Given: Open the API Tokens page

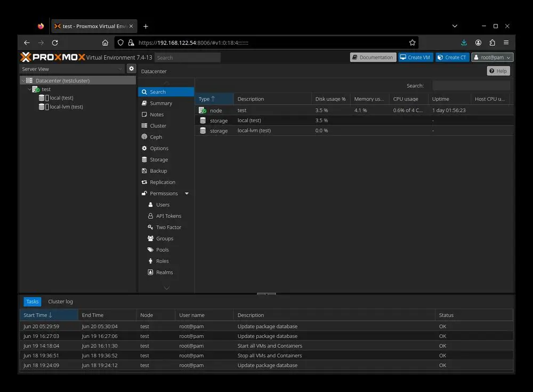Looking at the screenshot, I should pyautogui.click(x=168, y=216).
